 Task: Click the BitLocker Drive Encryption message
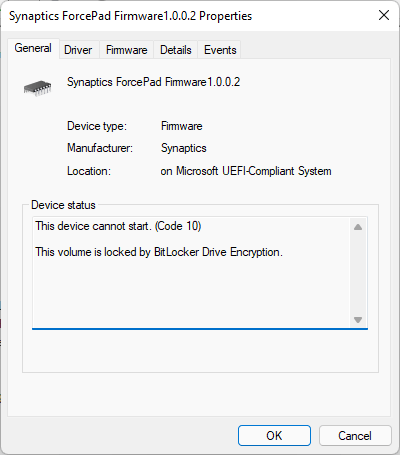pos(159,252)
